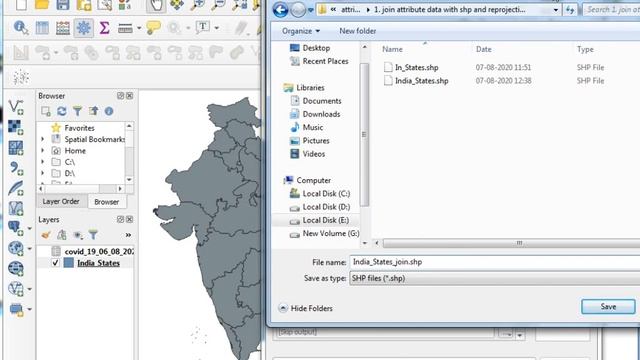Click the Add Delimited Text Layer icon
640x360 pixels.
(x=16, y=168)
